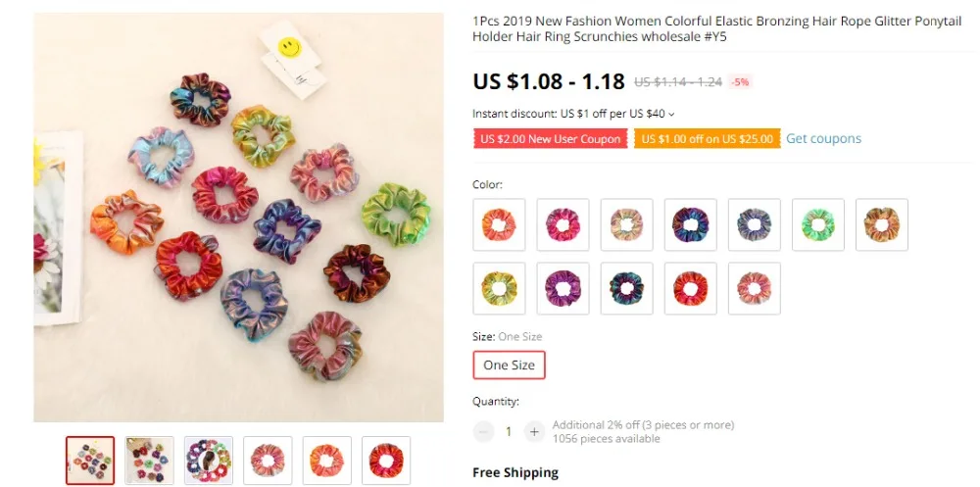
Task: Select the red scrunchie color swatch
Action: pyautogui.click(x=690, y=288)
